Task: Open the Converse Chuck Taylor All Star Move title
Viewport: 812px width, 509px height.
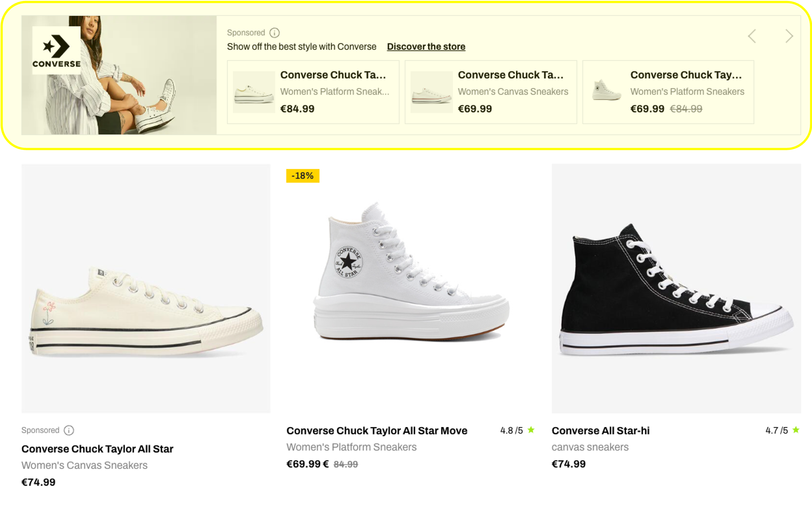Action: pyautogui.click(x=377, y=430)
